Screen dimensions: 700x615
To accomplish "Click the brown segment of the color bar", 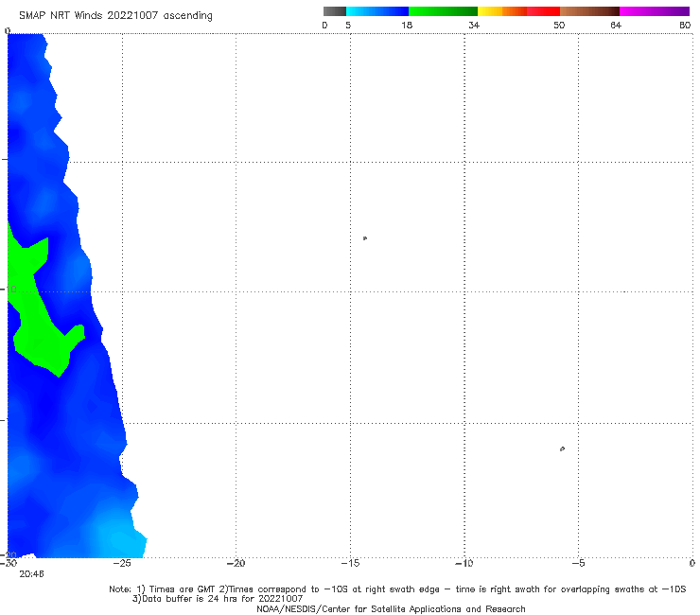I will [589, 11].
